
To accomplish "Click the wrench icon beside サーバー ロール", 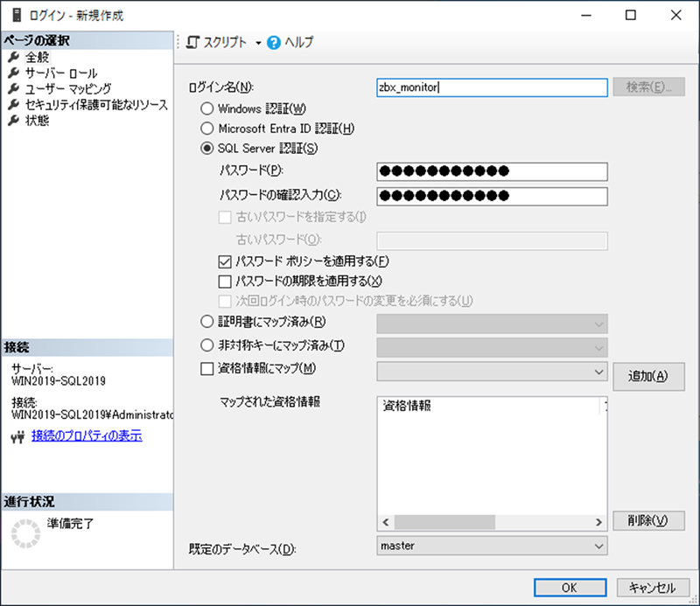I will 13,73.
